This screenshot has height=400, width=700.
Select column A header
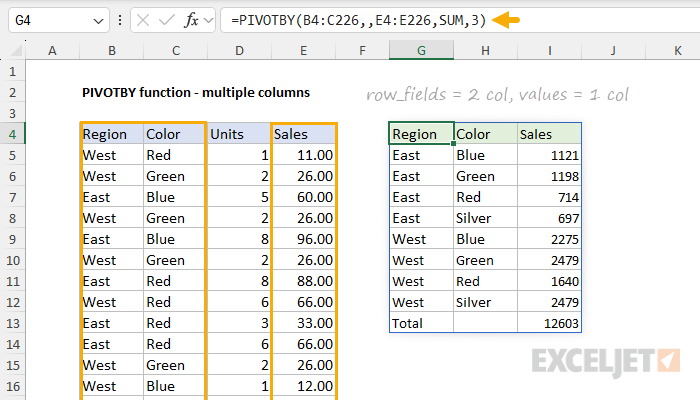point(53,50)
